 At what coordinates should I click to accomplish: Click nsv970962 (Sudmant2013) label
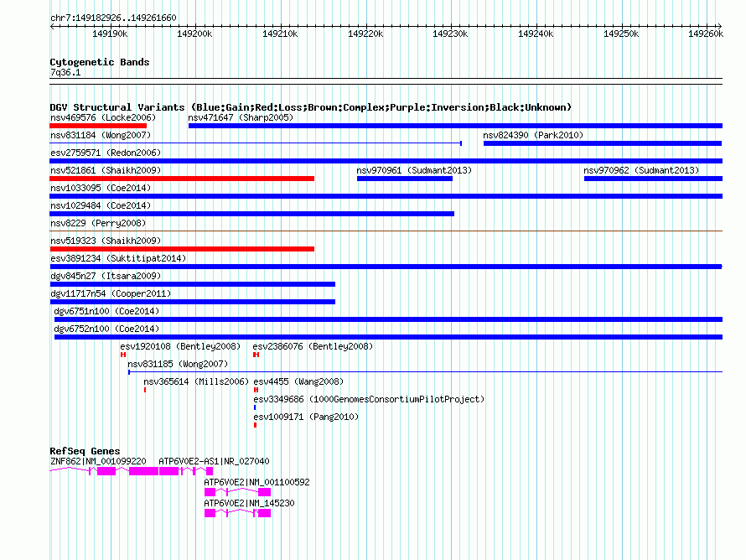coord(641,170)
